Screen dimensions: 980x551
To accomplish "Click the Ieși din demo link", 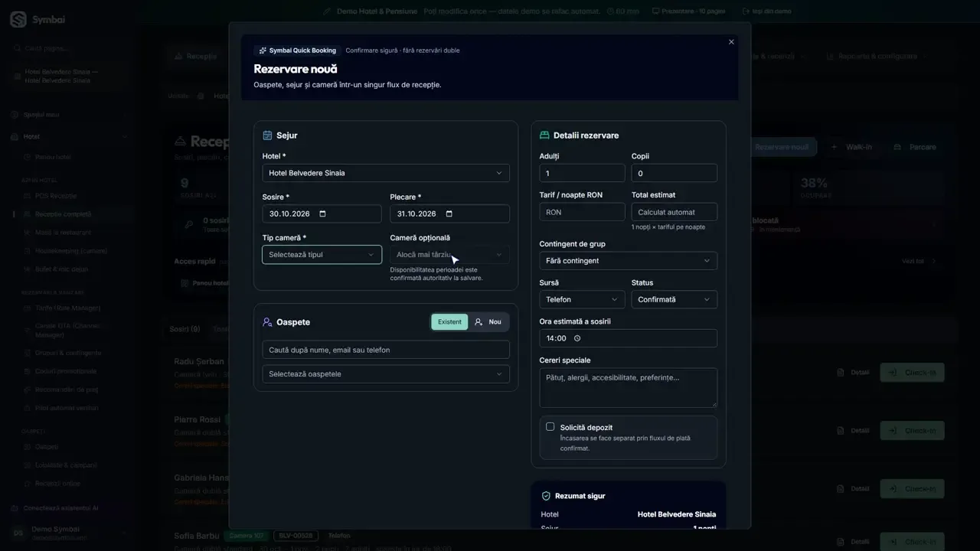I will pyautogui.click(x=767, y=11).
